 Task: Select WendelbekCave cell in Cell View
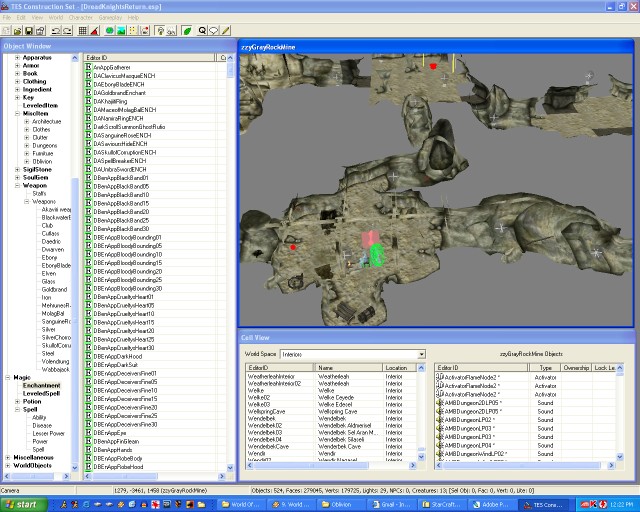[268, 447]
